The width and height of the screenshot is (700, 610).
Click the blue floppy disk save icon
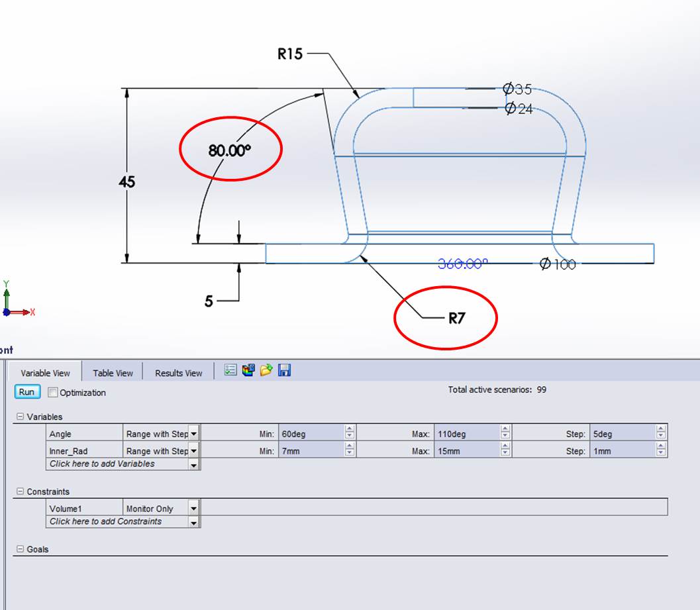coord(285,371)
